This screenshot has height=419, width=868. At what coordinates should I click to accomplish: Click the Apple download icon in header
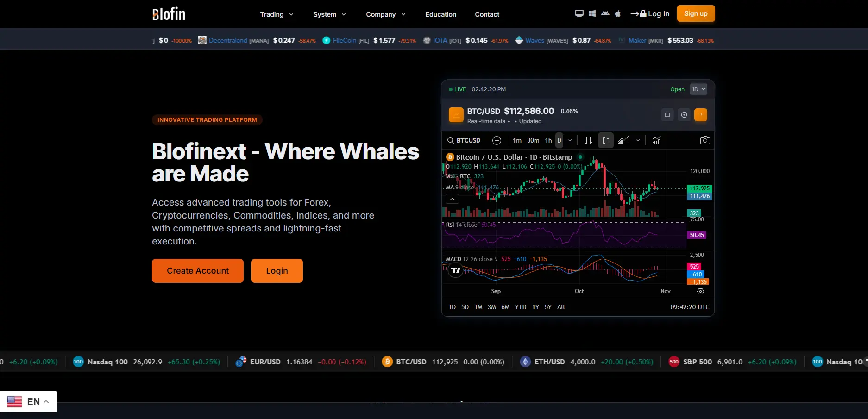(x=618, y=13)
